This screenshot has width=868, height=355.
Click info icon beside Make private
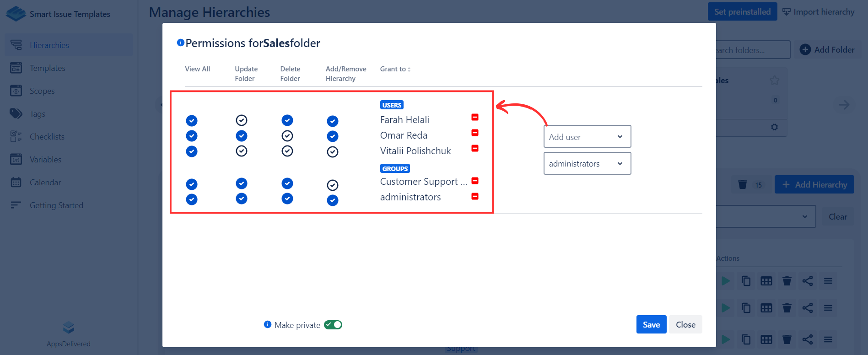(x=268, y=325)
